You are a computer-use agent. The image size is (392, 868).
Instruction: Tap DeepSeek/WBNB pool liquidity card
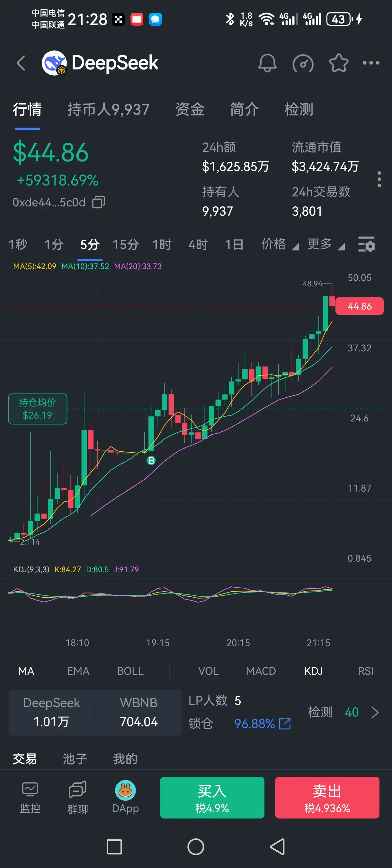click(x=95, y=712)
